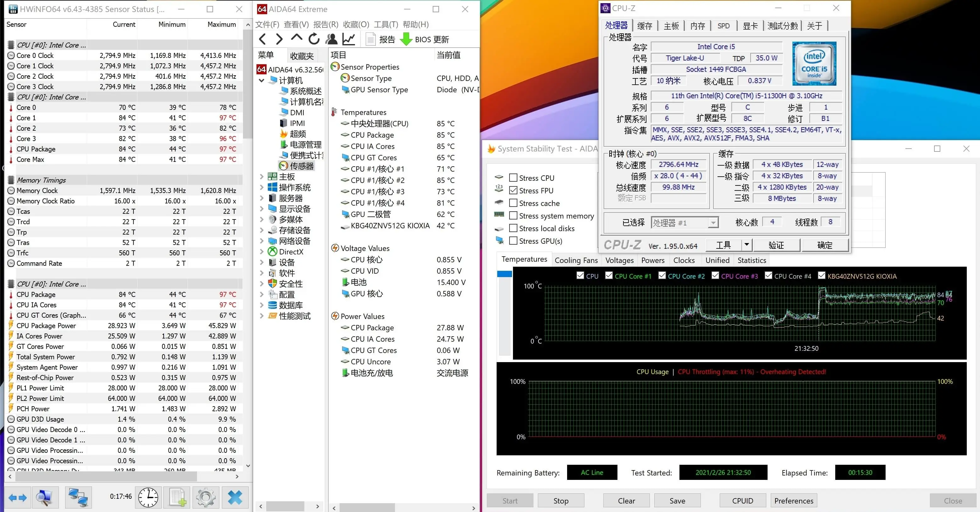This screenshot has height=512, width=980.
Task: Open the AIDA64 graph chart toolbar icon
Action: click(x=348, y=39)
